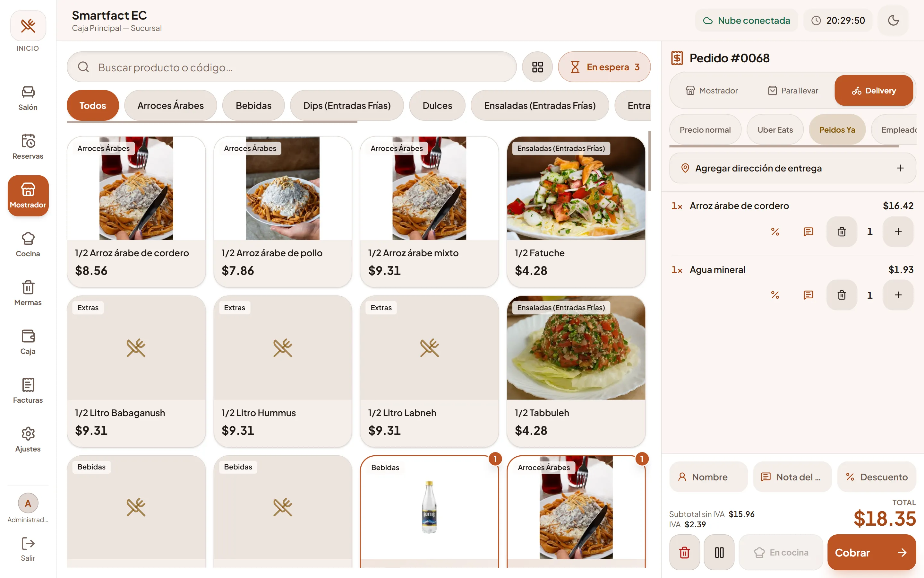Screen dimensions: 924x578
Task: Open Reservas from the sidebar
Action: pos(28,147)
